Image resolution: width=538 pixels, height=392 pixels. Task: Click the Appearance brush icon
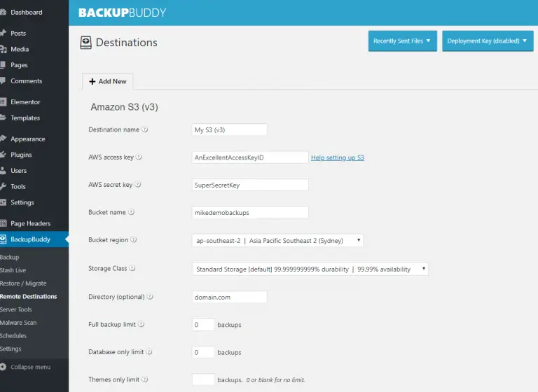coord(3,139)
